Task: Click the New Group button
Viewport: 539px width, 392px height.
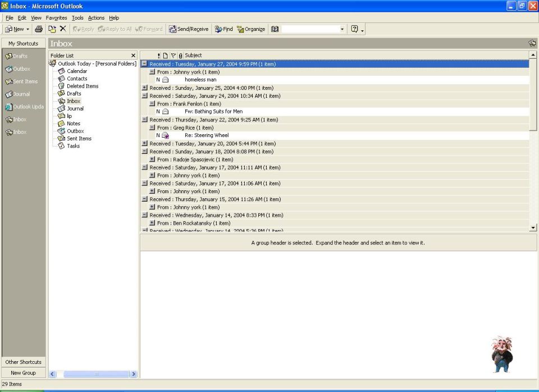Action: click(24, 373)
